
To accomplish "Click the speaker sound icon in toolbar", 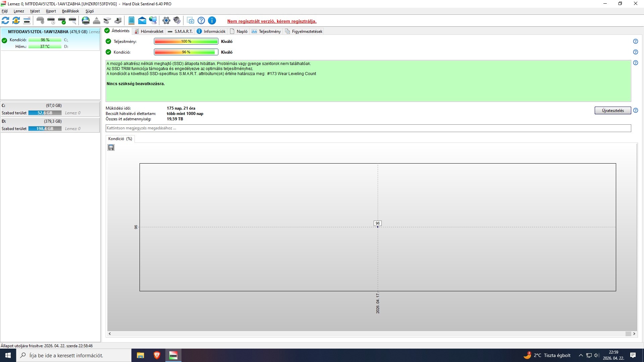I will [177, 21].
